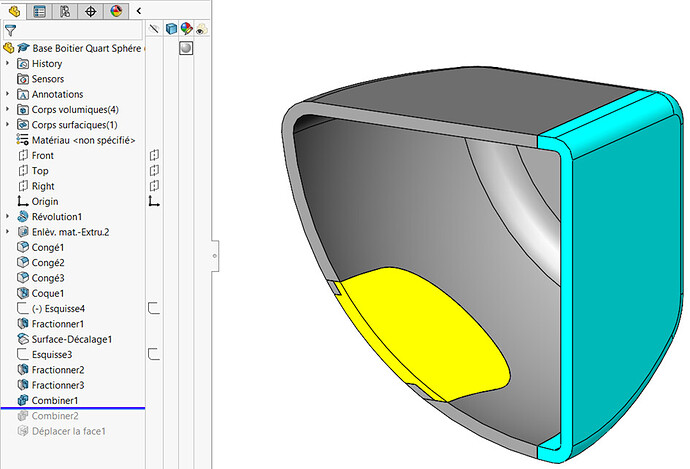Expand the Révolution1 feature node
Screen dimensions: 690x469
click(8, 217)
